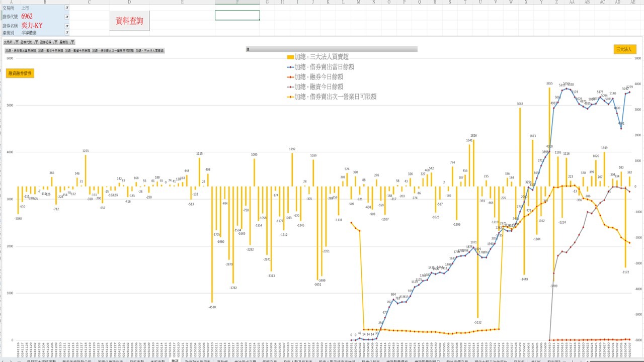Select the 借券賣出當日餘額 legend entry
Viewport: 644px width, 362px height.
[x=320, y=66]
